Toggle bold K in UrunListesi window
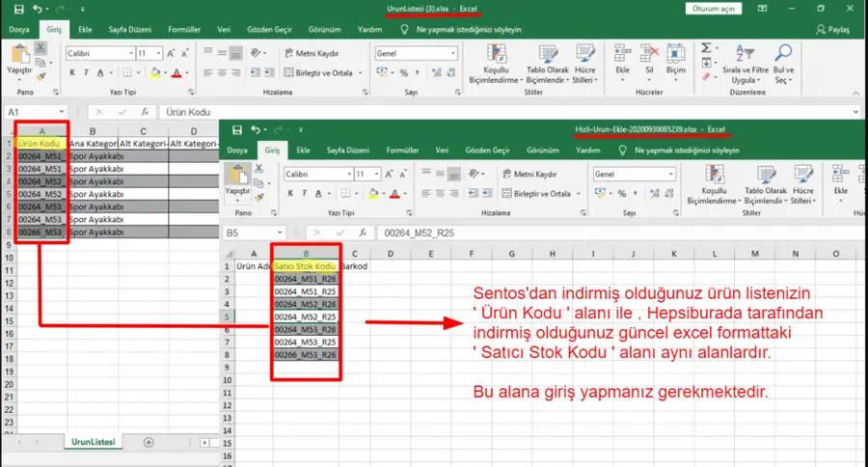Screen dimensions: 868x467 tap(72, 72)
